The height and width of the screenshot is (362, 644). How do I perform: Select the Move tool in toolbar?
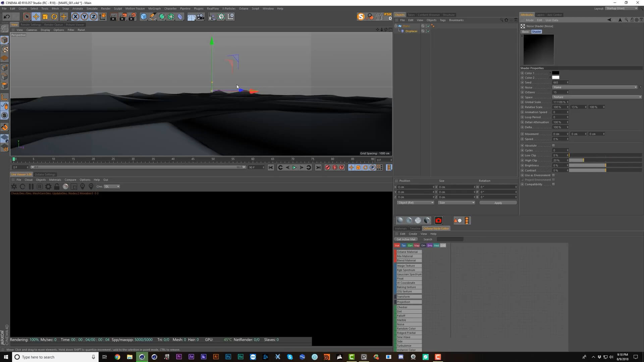(x=36, y=17)
